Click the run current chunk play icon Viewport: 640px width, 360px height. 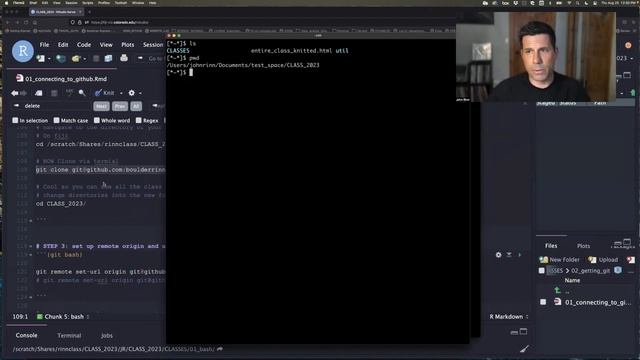click(520, 255)
